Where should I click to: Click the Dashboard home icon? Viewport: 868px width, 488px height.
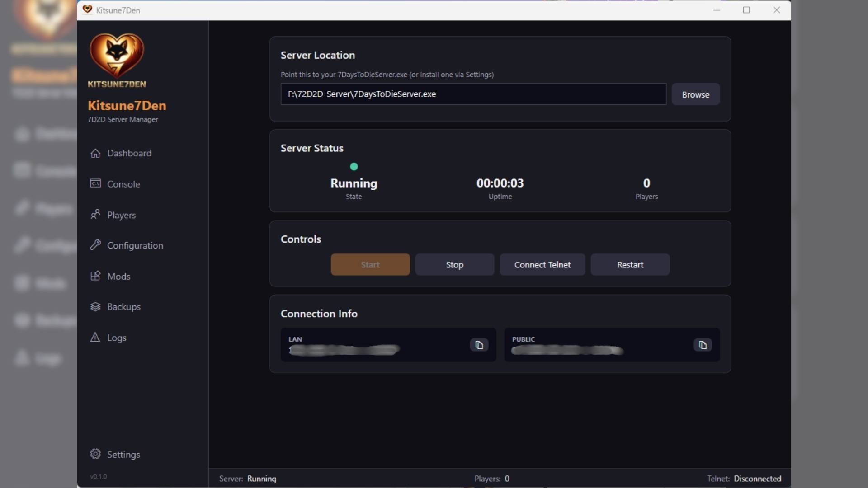coord(95,153)
